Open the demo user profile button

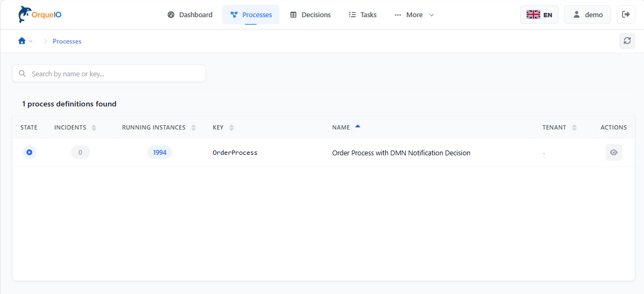click(587, 15)
